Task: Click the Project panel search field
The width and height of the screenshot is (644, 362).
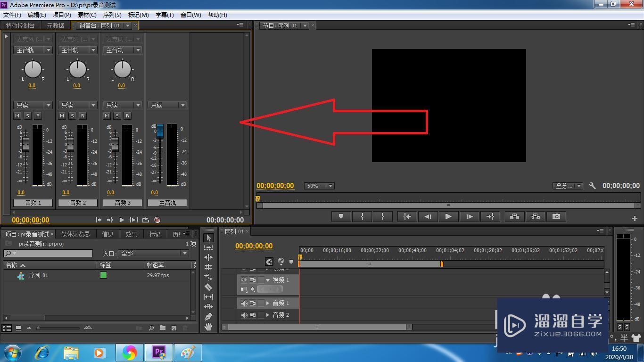Action: 48,254
